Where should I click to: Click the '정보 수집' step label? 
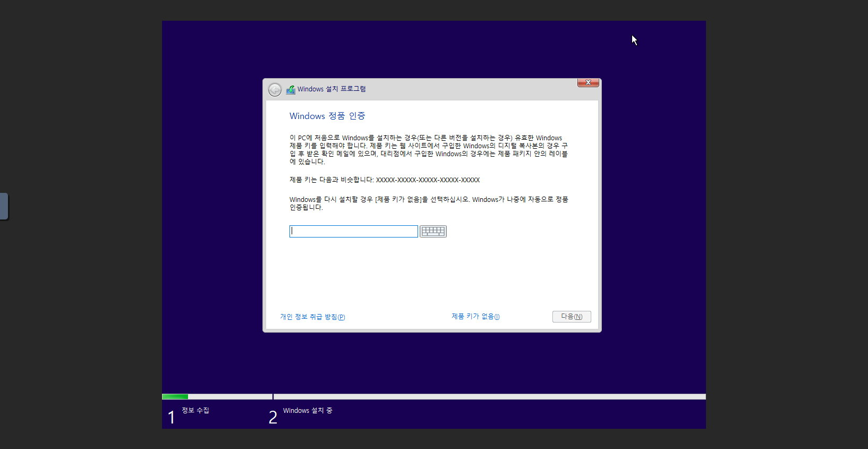195,410
